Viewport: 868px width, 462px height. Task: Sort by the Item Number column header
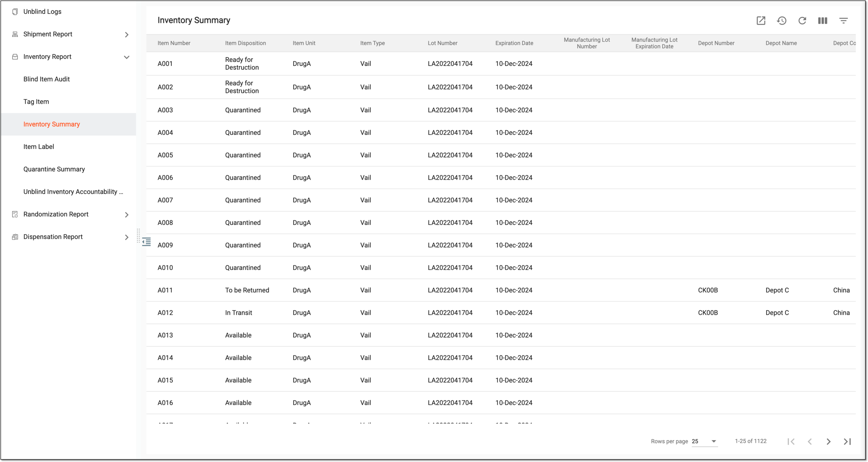point(174,43)
